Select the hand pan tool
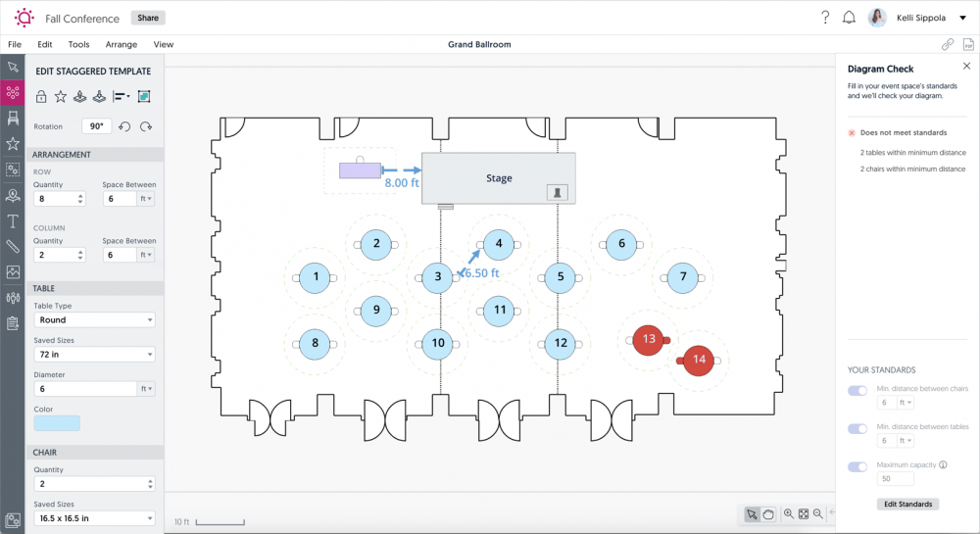 (768, 514)
